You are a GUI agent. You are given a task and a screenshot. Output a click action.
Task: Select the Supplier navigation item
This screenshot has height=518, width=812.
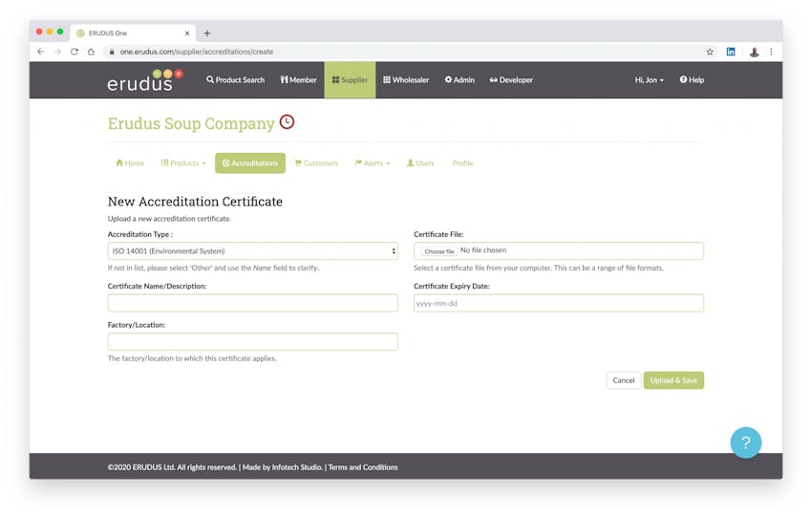point(350,79)
